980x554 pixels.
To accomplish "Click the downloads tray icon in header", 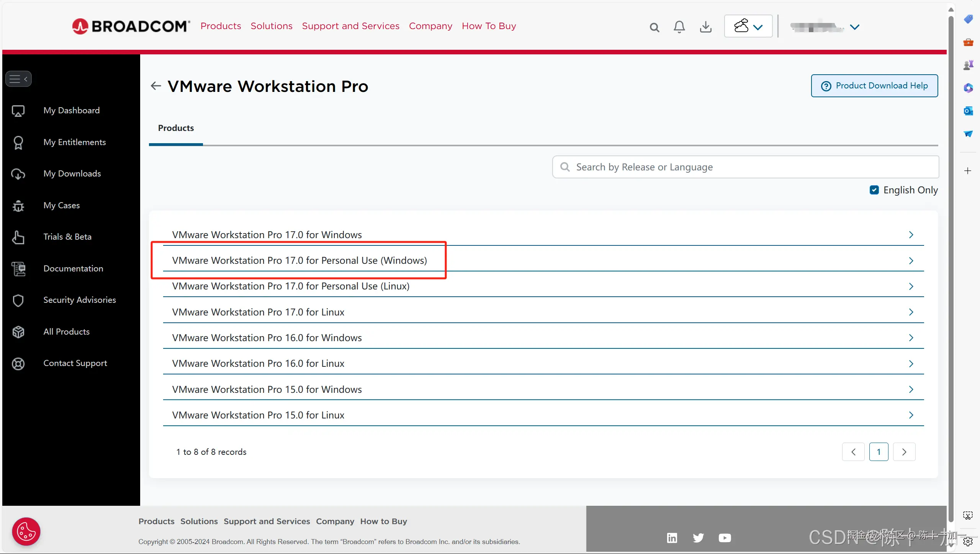I will tap(705, 27).
